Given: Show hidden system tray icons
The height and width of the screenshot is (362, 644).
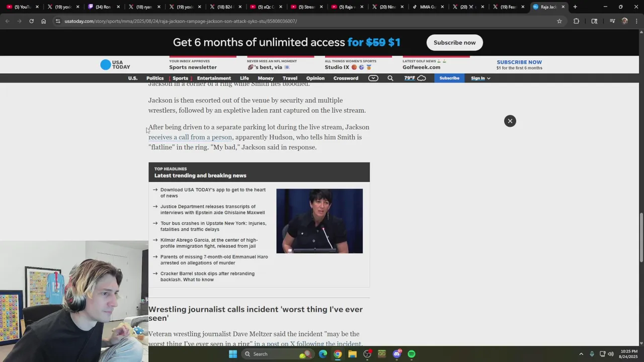Looking at the screenshot, I should 581,354.
